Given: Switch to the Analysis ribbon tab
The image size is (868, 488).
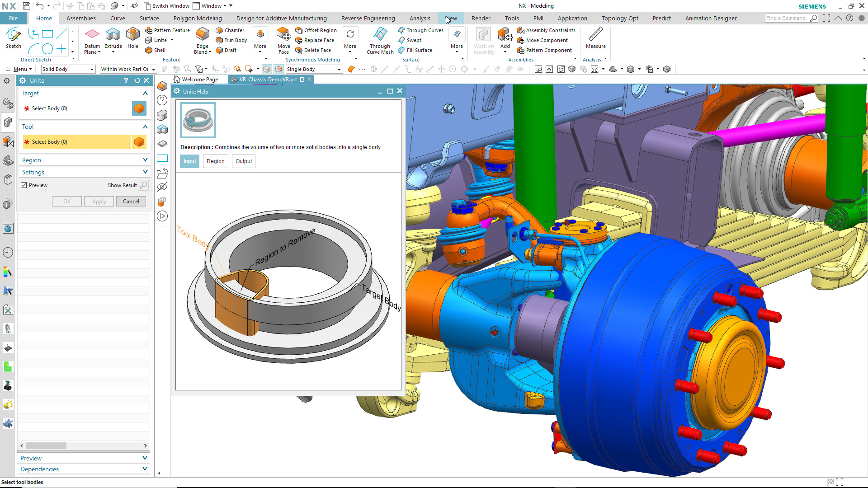Looking at the screenshot, I should 420,19.
